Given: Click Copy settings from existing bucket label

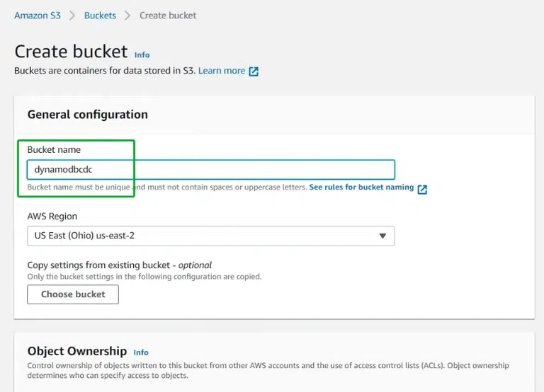Looking at the screenshot, I should point(119,265).
